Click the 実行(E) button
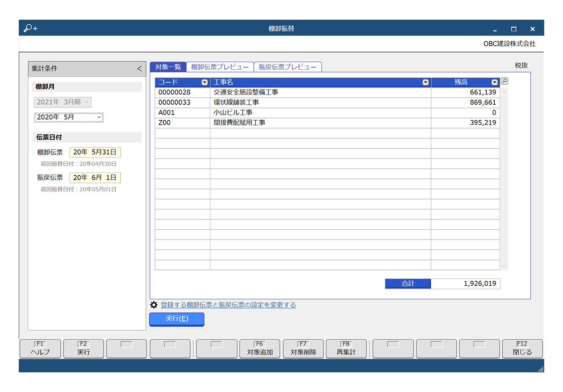 [x=177, y=319]
